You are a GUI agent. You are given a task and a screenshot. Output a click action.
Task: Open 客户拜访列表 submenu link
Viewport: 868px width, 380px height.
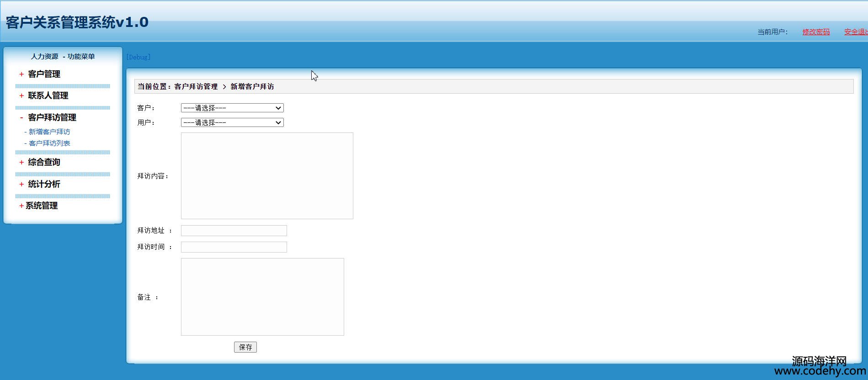tap(49, 143)
